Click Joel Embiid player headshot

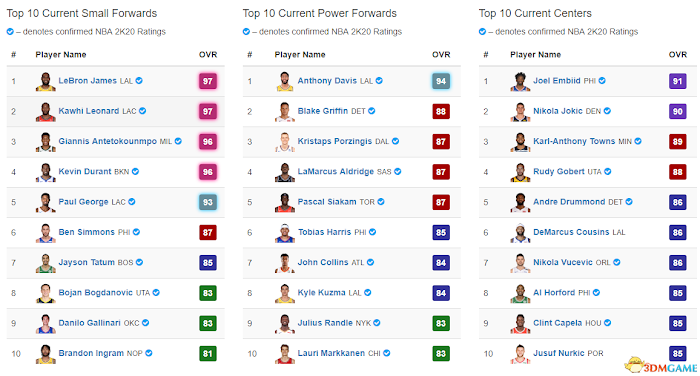[x=520, y=82]
